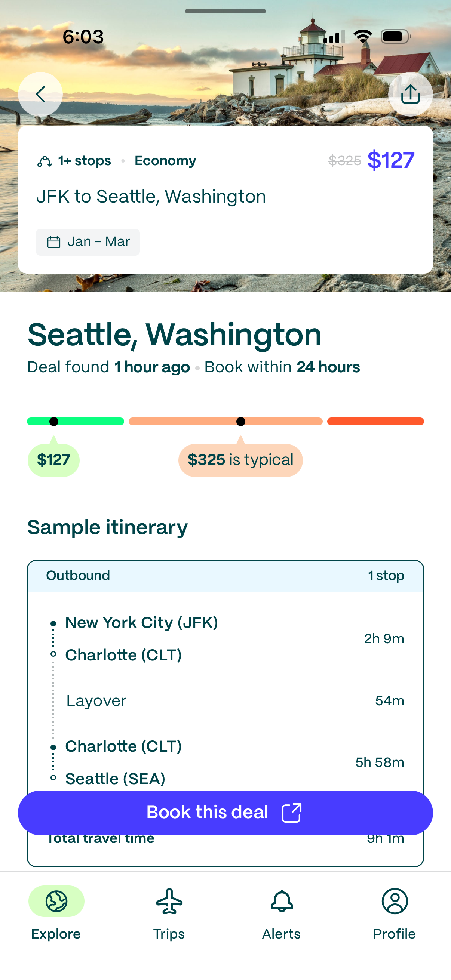
Task: Tap the Layover 54m row
Action: coord(225,701)
